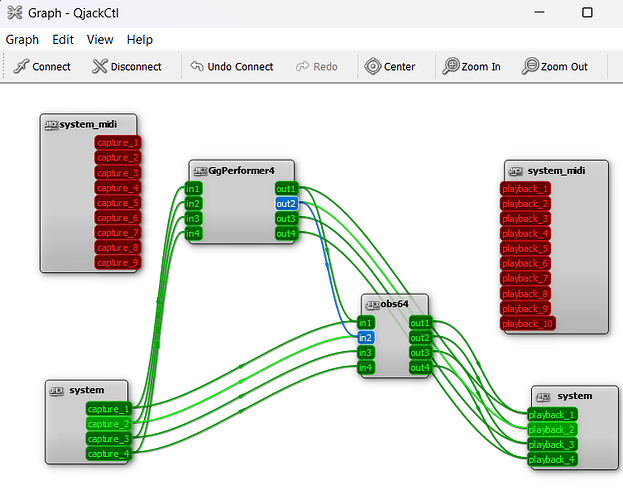
Task: Click the Disconnect toolbar button
Action: pyautogui.click(x=126, y=66)
